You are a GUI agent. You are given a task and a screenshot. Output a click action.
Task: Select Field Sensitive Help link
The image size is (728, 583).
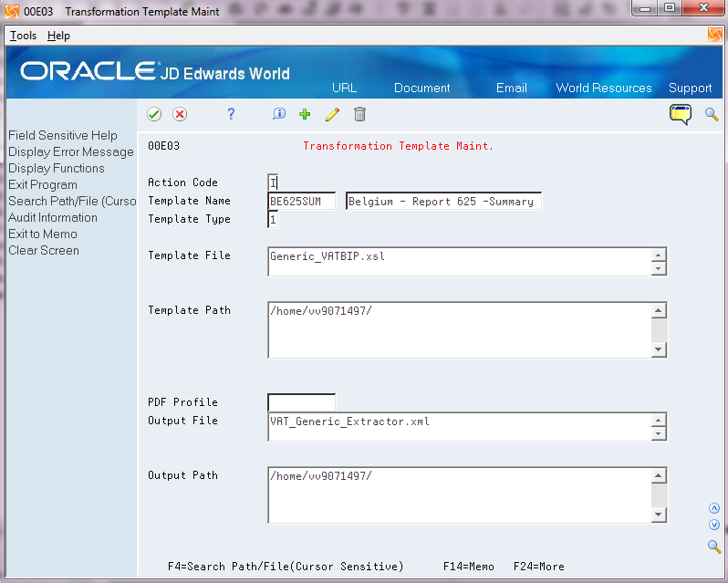(63, 135)
